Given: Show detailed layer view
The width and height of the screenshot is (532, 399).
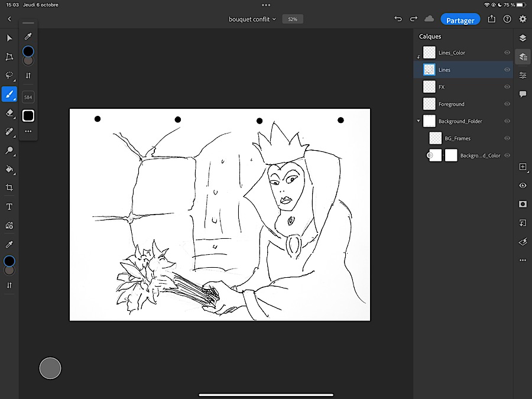Looking at the screenshot, I should coord(523,57).
